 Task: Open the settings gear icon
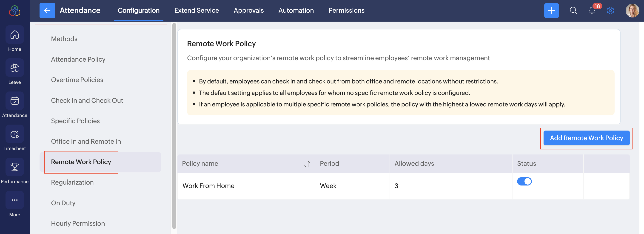[610, 11]
